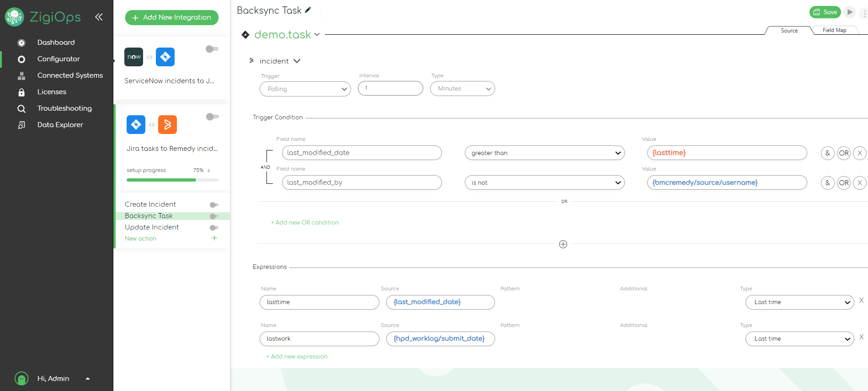The width and height of the screenshot is (868, 391).
Task: Click the Admin avatar icon
Action: click(x=21, y=379)
